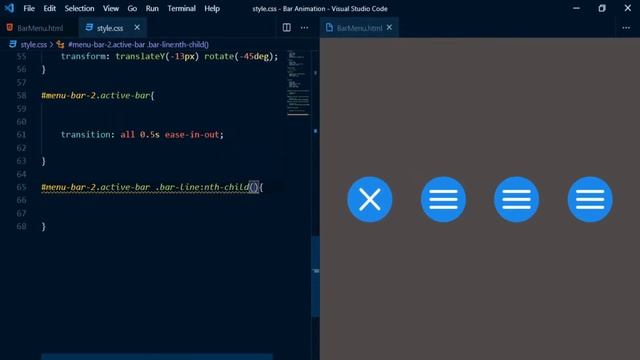The image size is (640, 360).
Task: Toggle the fourth hamburger menu button
Action: [x=590, y=199]
